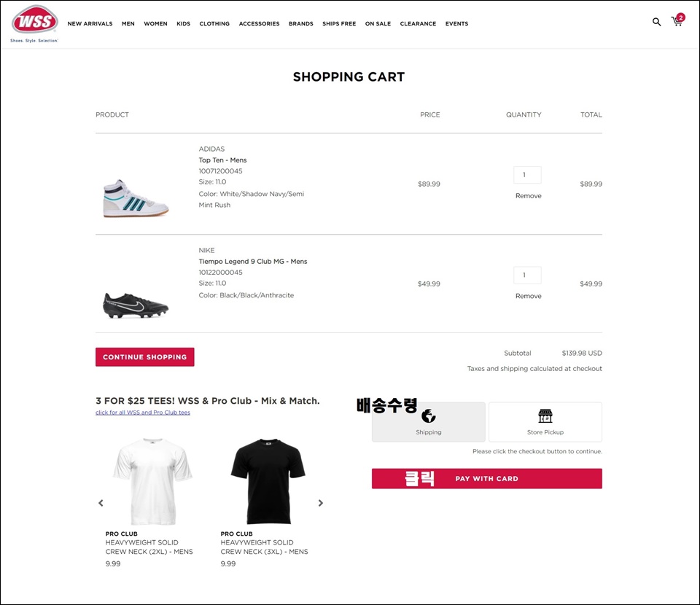700x605 pixels.
Task: Go to the CLEARANCE menu item
Action: point(418,23)
